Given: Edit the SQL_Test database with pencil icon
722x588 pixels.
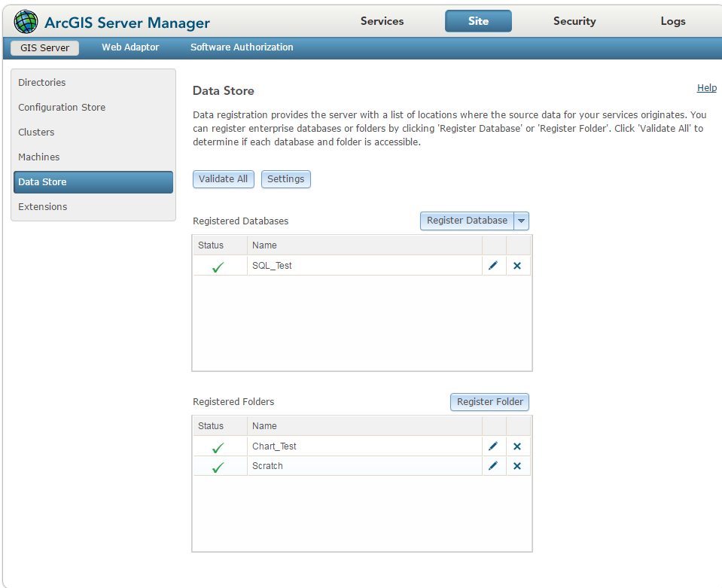Looking at the screenshot, I should tap(493, 266).
